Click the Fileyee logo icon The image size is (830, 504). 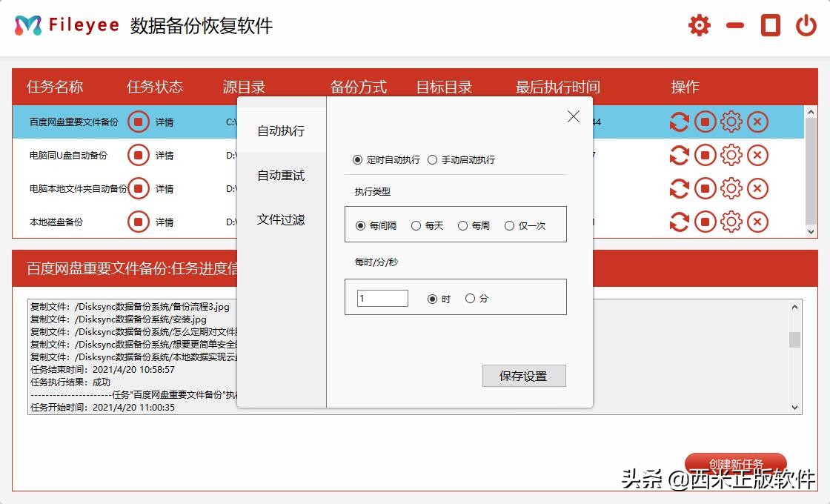pos(29,23)
